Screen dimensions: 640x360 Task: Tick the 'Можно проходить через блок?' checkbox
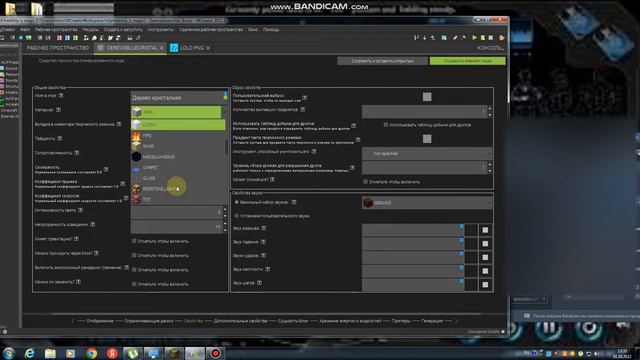(134, 255)
